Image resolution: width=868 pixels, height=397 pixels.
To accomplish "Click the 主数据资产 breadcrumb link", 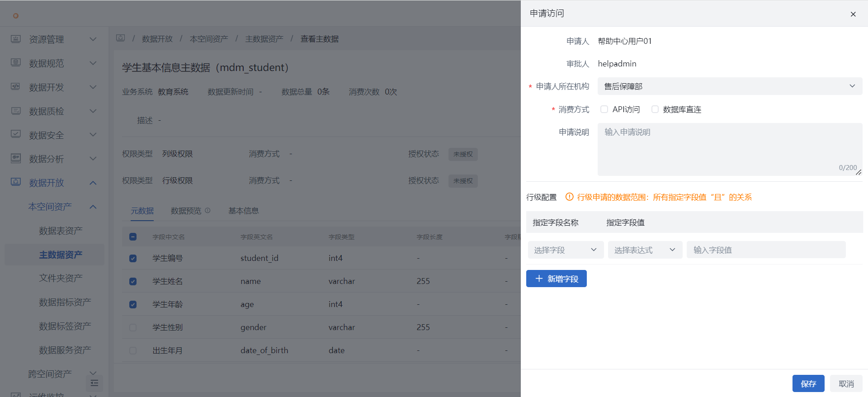I will tap(264, 39).
